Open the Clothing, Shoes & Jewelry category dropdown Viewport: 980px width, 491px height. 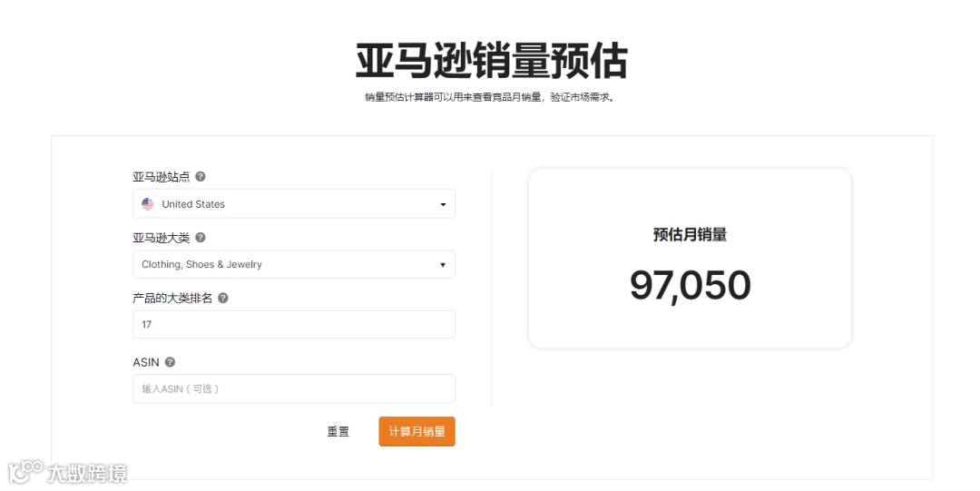[294, 265]
